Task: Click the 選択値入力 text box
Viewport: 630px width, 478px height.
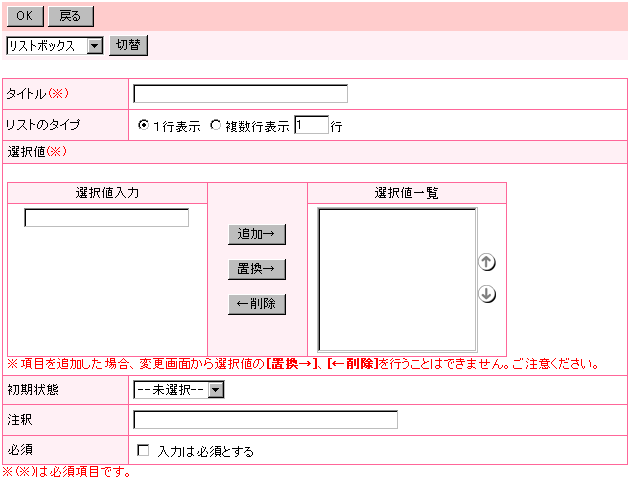Action: (107, 218)
